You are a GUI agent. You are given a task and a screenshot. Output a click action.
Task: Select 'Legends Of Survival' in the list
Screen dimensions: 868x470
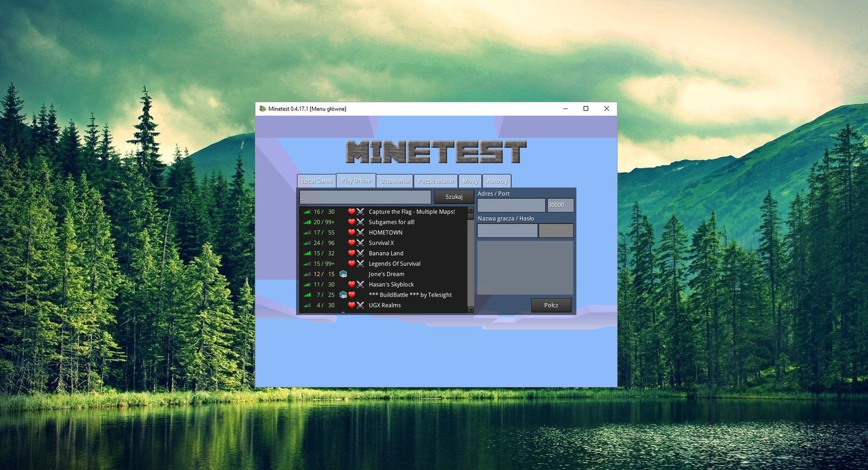394,263
